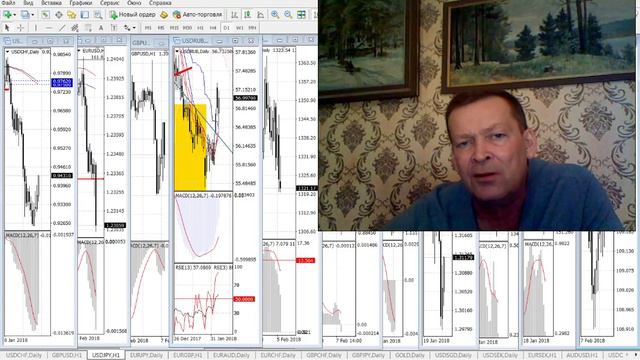
Task: Select the Crosshair tool
Action: coord(20,28)
